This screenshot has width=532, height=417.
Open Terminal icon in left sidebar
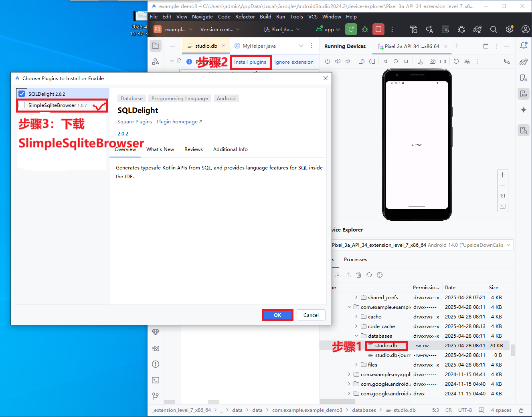tap(156, 380)
